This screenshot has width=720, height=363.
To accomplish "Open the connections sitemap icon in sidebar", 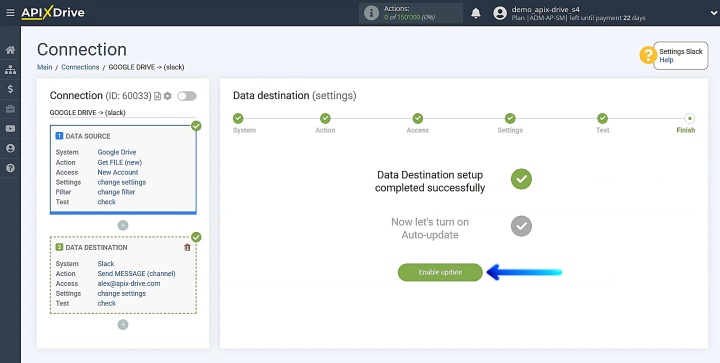I will (x=10, y=70).
